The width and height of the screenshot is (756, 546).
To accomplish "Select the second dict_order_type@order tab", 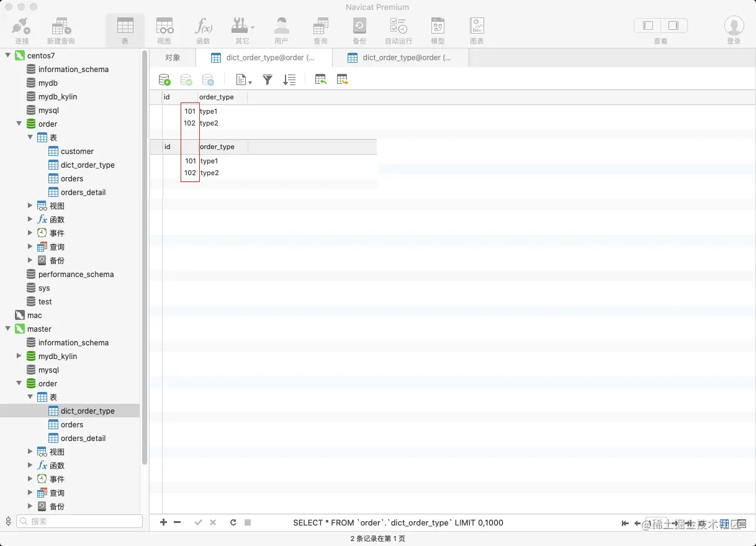I will pos(400,58).
